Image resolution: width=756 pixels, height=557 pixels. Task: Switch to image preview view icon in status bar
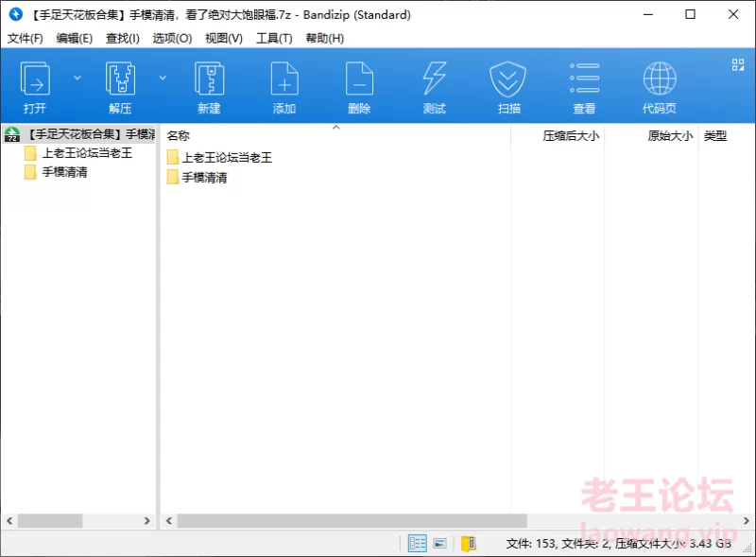tap(440, 544)
